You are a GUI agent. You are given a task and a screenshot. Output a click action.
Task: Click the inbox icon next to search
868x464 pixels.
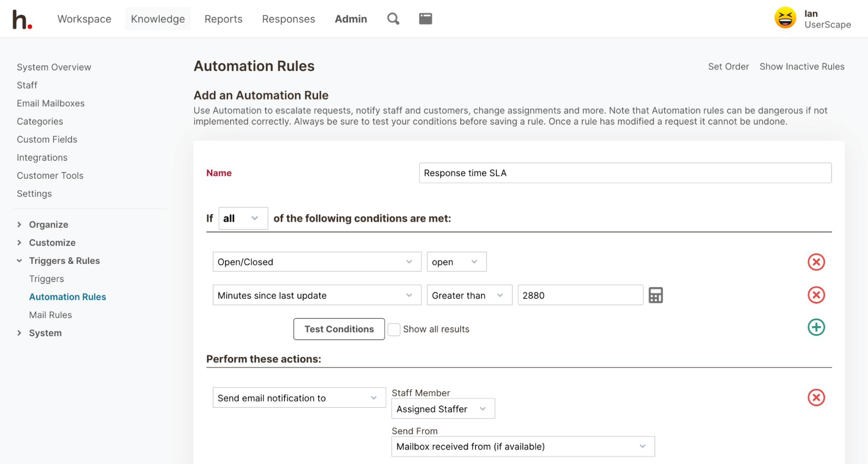click(x=425, y=19)
